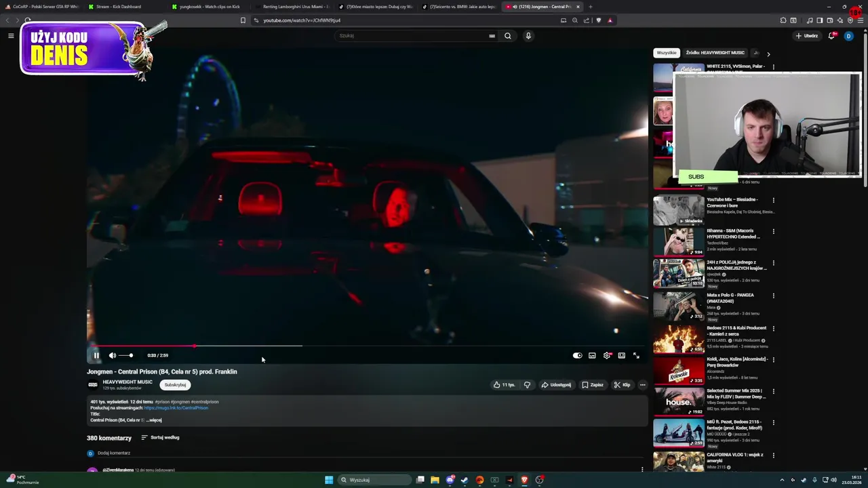Image resolution: width=868 pixels, height=488 pixels.
Task: Show hidden system tray icons
Action: click(x=782, y=480)
